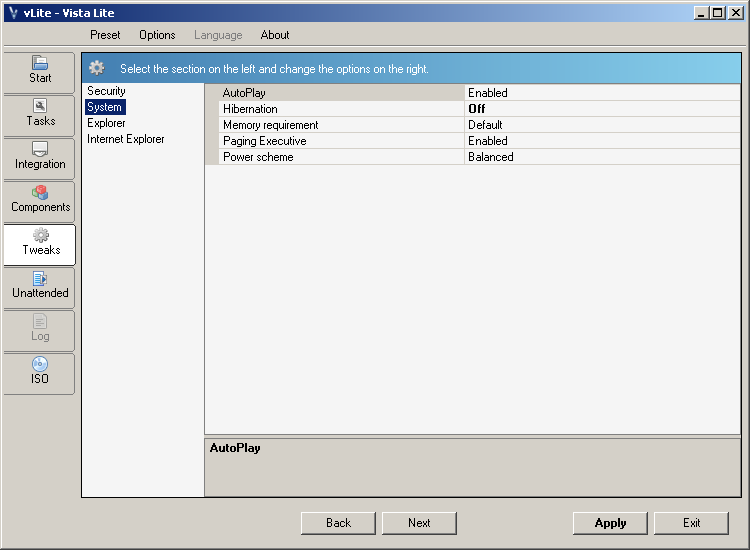Open the Options menu

[157, 35]
